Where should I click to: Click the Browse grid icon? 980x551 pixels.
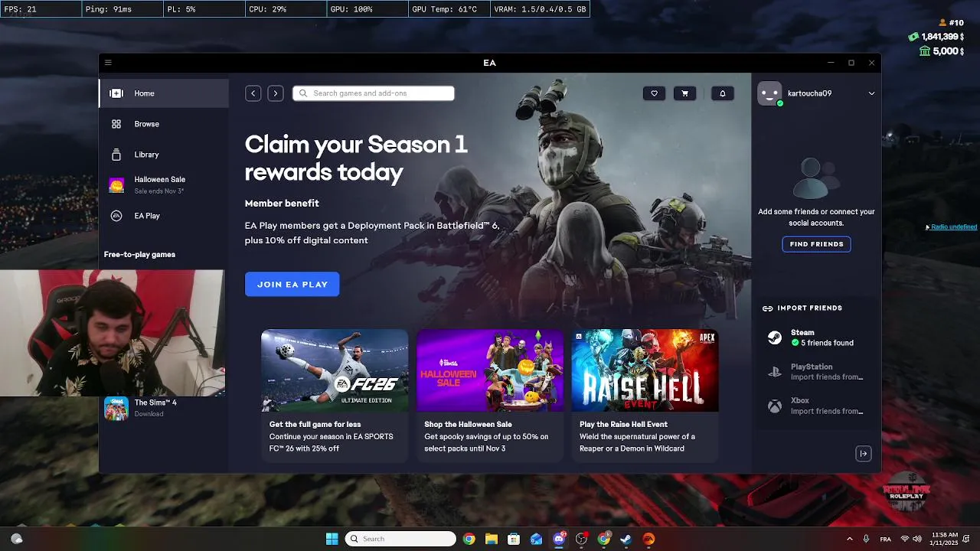pyautogui.click(x=116, y=124)
